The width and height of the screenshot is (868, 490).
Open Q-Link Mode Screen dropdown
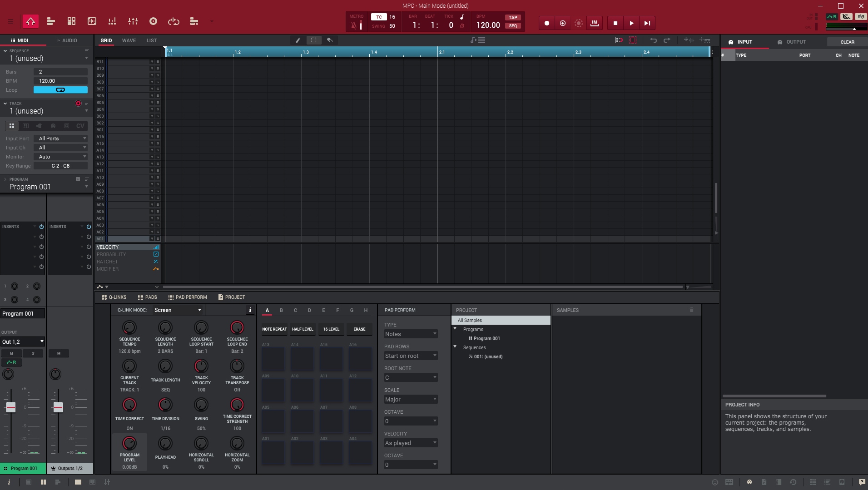177,310
